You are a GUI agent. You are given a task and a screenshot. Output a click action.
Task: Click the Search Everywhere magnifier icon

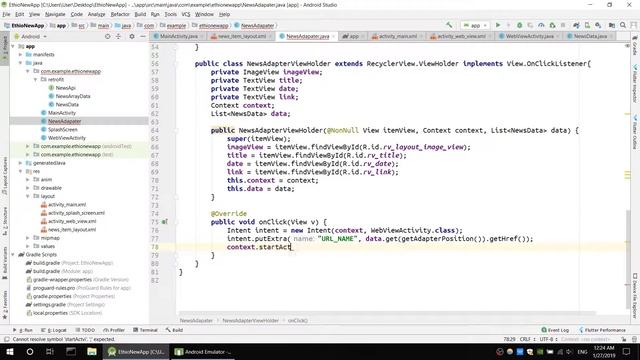[623, 25]
